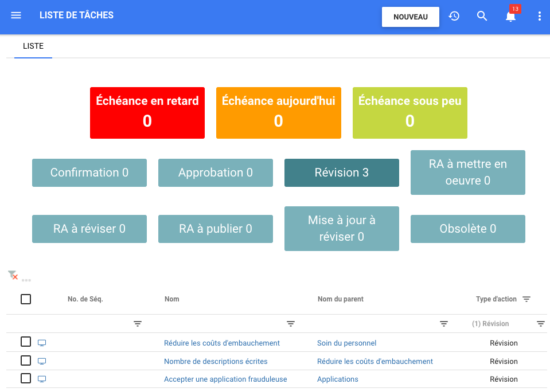The height and width of the screenshot is (392, 550).
Task: Click the LISTE DE TÂCHES page title
Action: (x=76, y=15)
